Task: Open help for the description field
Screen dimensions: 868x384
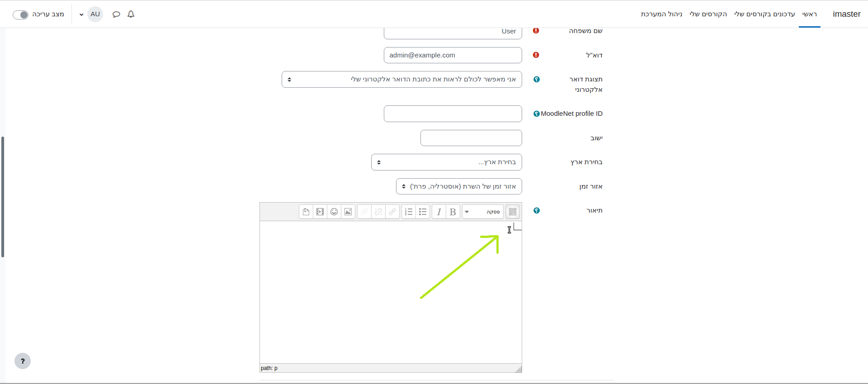Action: click(537, 210)
